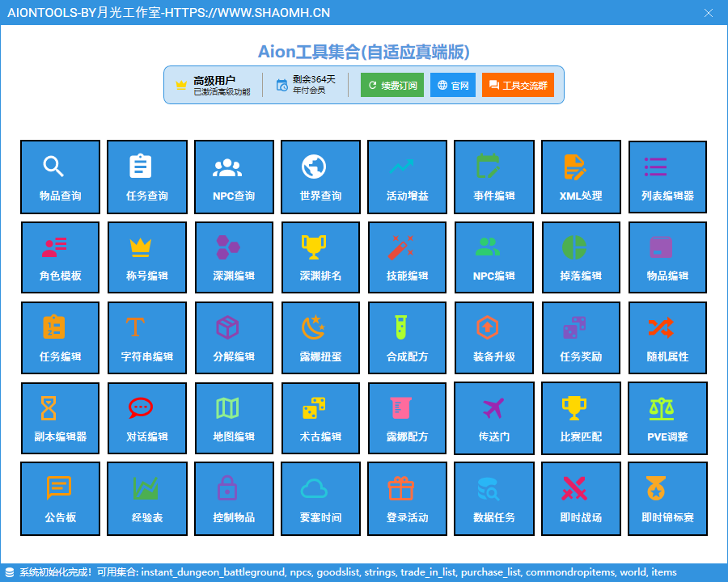This screenshot has width=728, height=582.
Task: Open the 露娜配方 tile
Action: (407, 418)
